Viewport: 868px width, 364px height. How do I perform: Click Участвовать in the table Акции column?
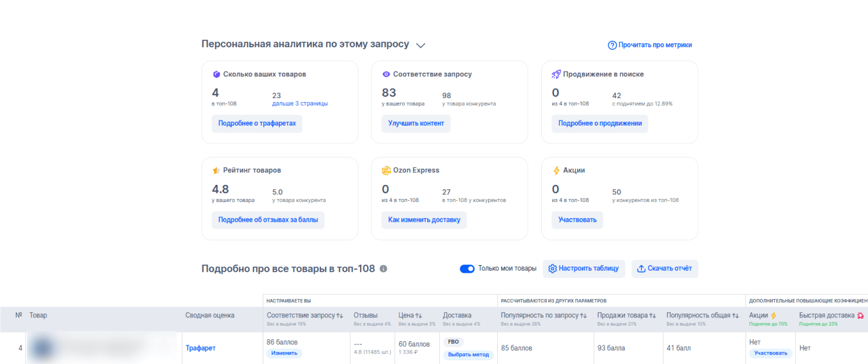[x=770, y=353]
